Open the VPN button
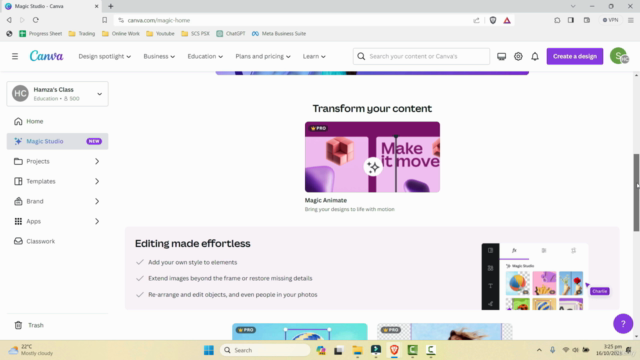 click(x=611, y=20)
